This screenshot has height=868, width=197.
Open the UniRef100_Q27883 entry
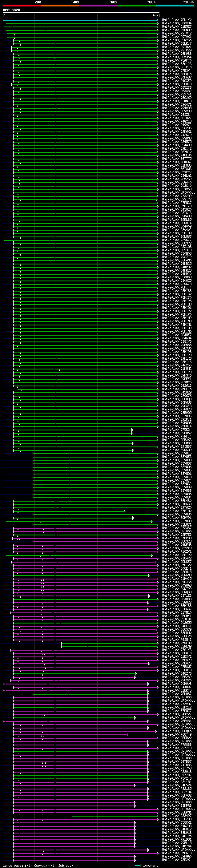click(x=177, y=521)
